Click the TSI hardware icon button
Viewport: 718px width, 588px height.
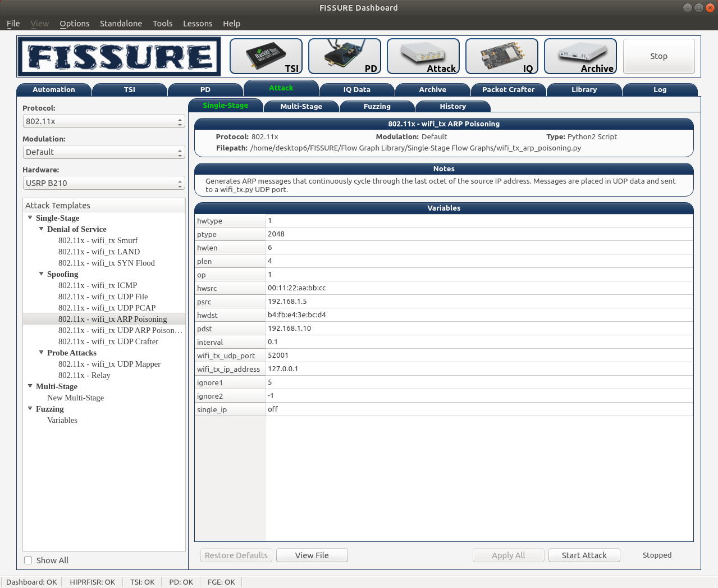(x=266, y=56)
